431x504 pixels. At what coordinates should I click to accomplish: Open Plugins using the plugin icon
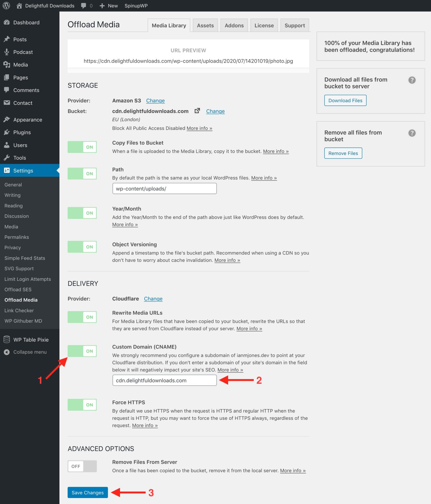pyautogui.click(x=7, y=132)
